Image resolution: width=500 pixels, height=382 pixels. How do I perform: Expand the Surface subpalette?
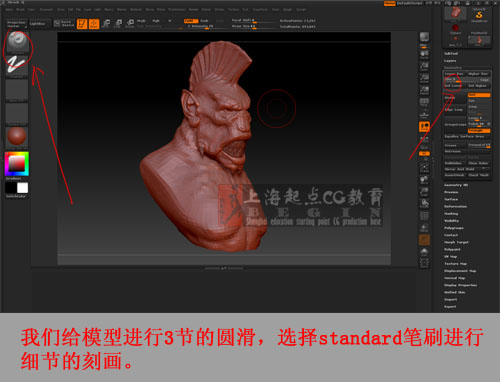(x=451, y=199)
